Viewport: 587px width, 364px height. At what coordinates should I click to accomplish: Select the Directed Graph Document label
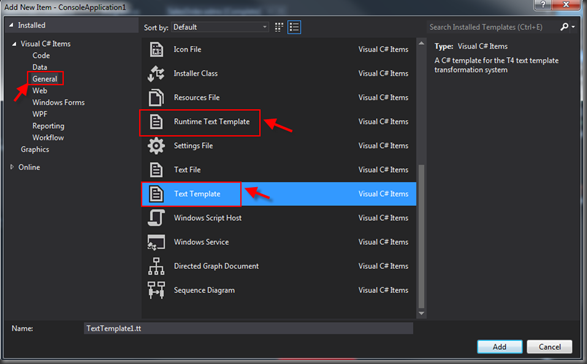click(x=216, y=266)
